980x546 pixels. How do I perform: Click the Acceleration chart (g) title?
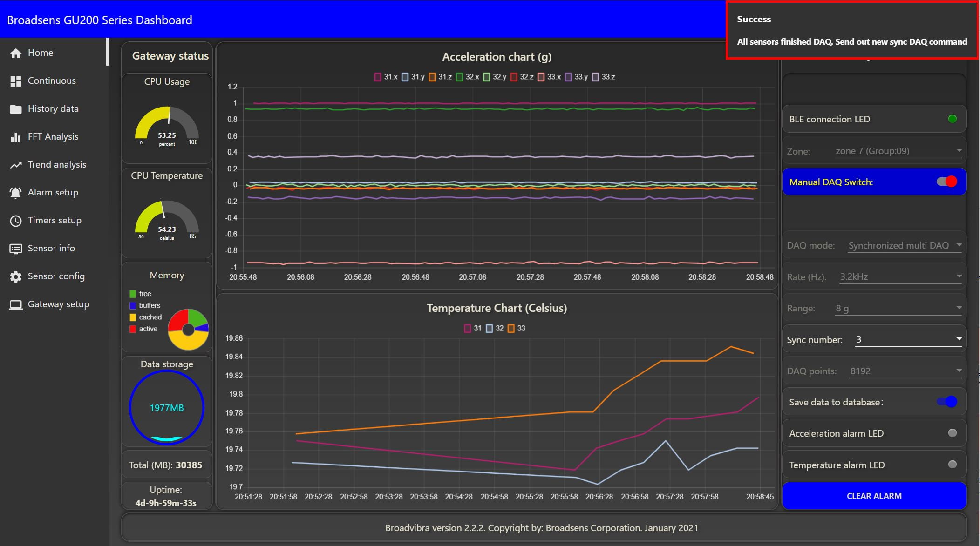pos(497,56)
